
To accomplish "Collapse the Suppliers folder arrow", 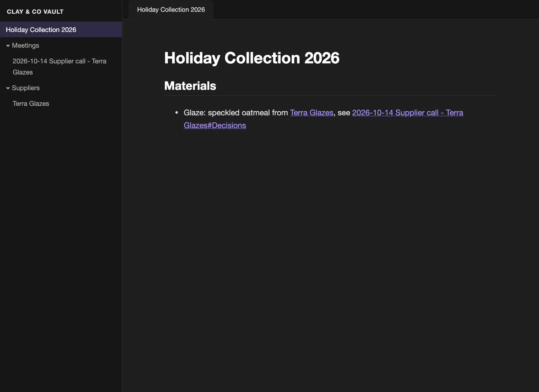I will [8, 88].
